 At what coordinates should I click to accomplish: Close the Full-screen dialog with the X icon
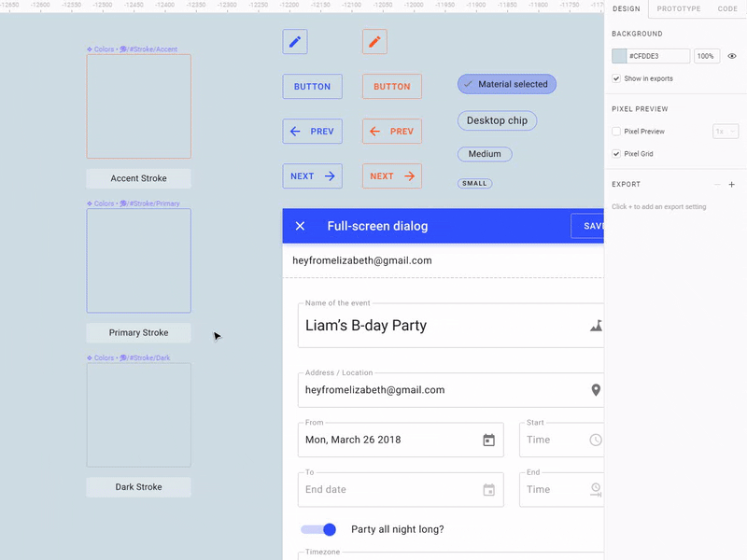pos(300,226)
